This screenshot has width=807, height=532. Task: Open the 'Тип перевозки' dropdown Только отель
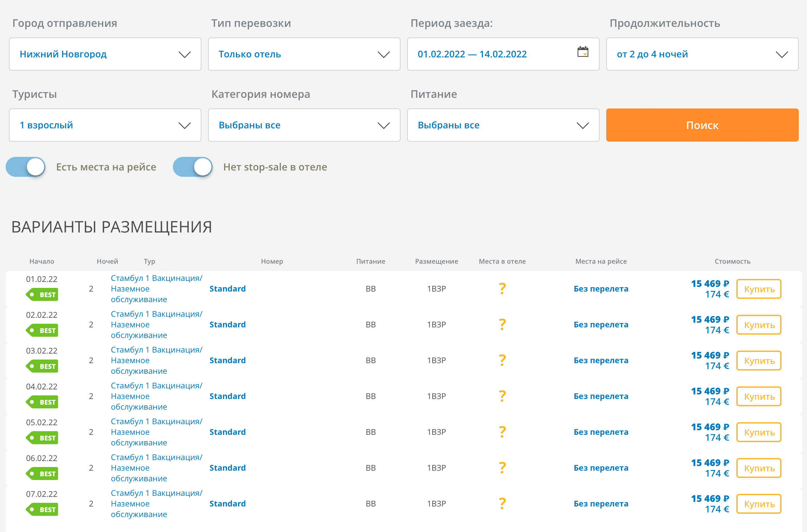tap(304, 54)
